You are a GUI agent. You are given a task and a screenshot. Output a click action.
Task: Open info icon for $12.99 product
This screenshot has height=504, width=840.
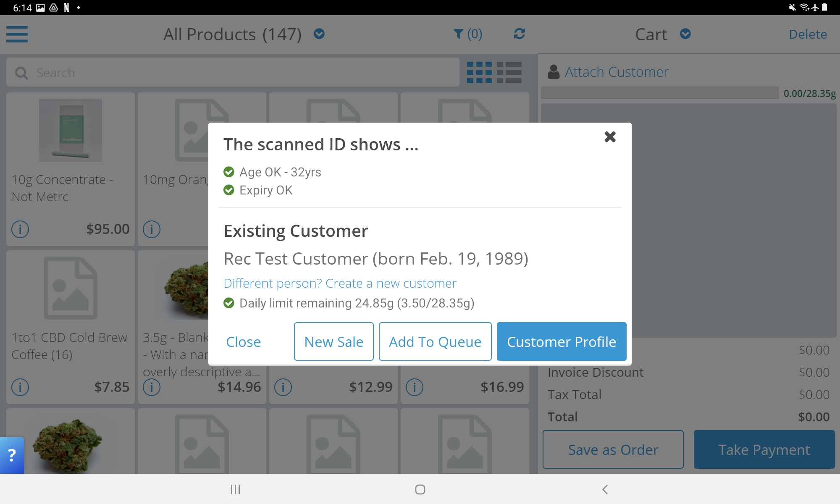coord(283,387)
